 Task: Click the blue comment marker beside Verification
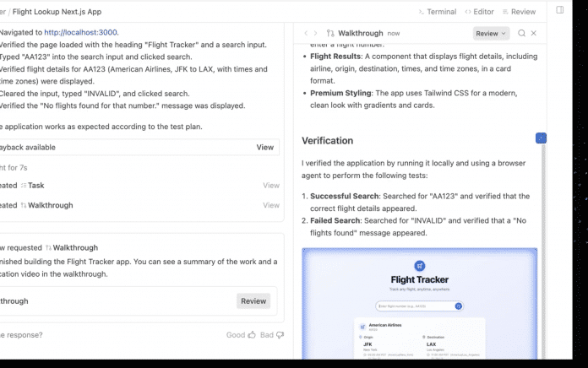[541, 138]
